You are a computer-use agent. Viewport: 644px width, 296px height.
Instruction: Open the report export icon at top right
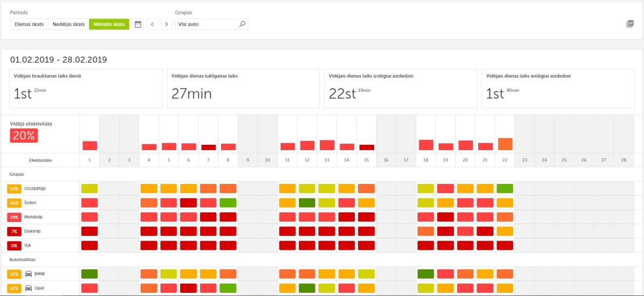630,24
